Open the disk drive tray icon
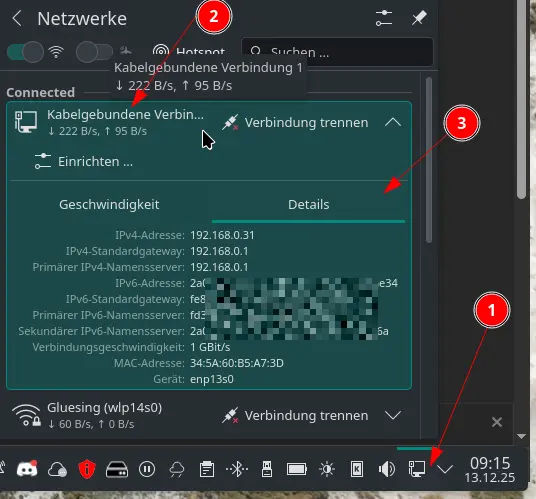Viewport: 536px width, 499px height. pos(117,469)
